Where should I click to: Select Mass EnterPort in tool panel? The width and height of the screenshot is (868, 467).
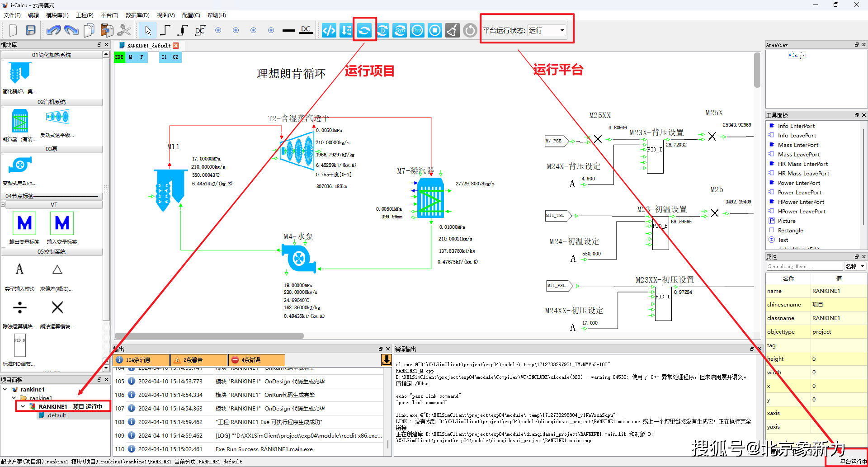coord(798,145)
